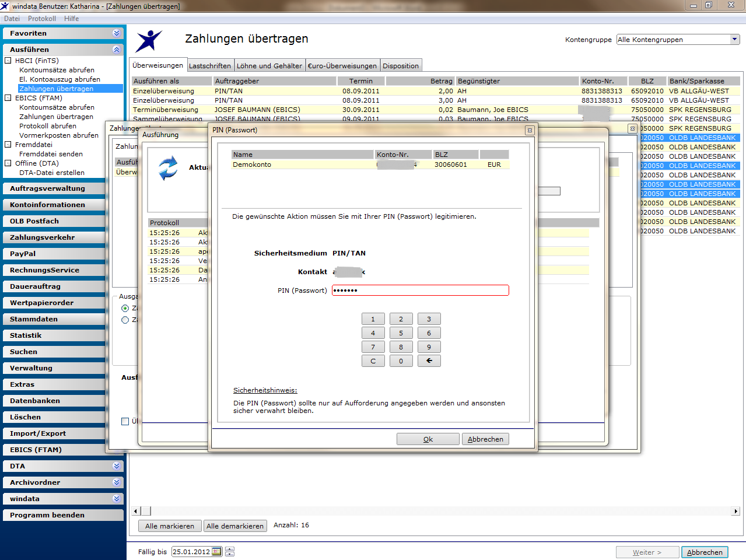Adjust the date with the Fällig bis spinner
Viewport: 746px width, 560px height.
(x=230, y=552)
